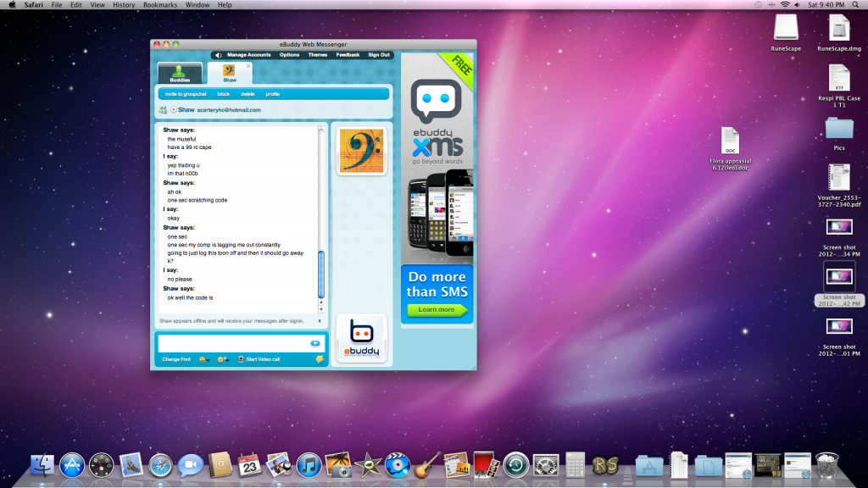Viewport: 868px width, 488px height.
Task: Open iChat from the Dock
Action: tap(191, 465)
